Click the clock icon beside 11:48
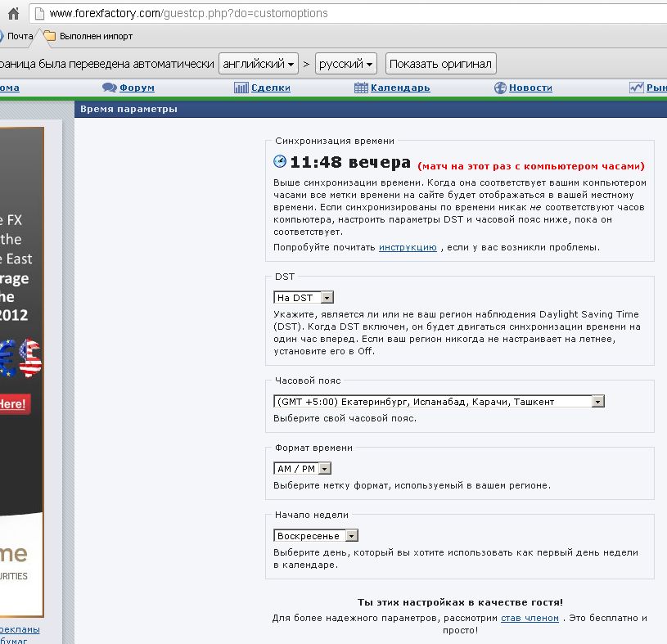 point(280,162)
